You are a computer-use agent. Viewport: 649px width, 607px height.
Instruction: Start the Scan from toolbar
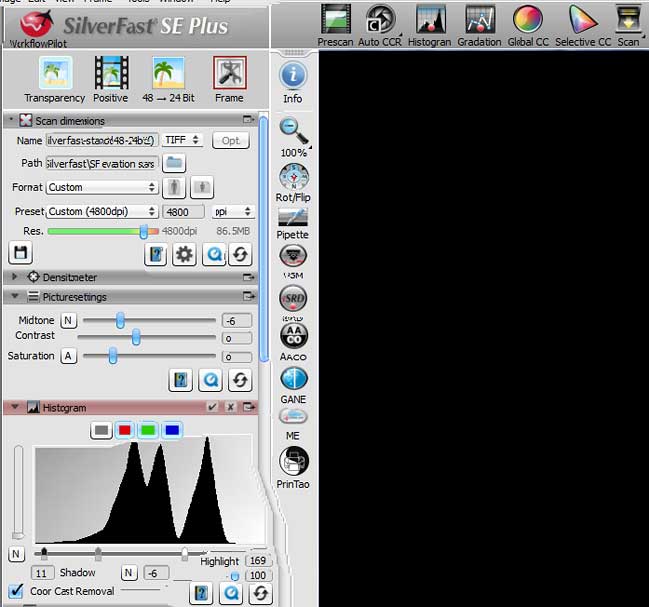628,19
